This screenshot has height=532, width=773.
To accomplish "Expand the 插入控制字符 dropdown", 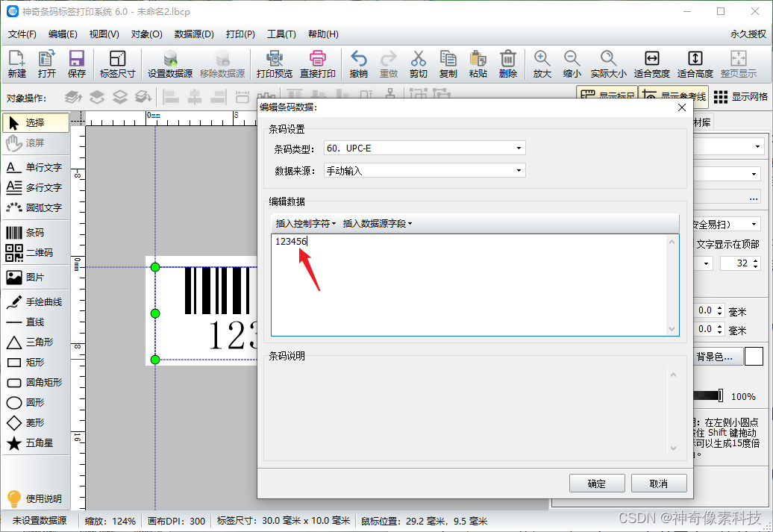I will click(305, 222).
